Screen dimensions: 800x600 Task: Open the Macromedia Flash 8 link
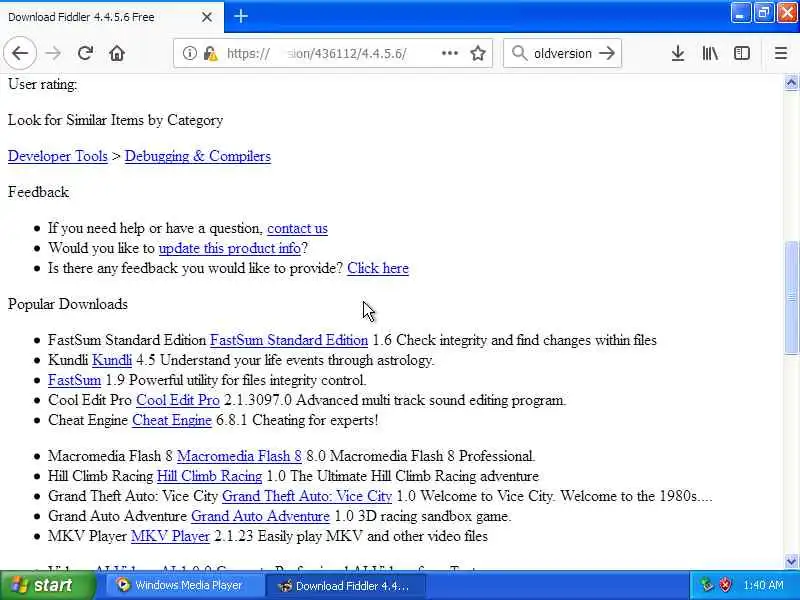[x=239, y=456]
